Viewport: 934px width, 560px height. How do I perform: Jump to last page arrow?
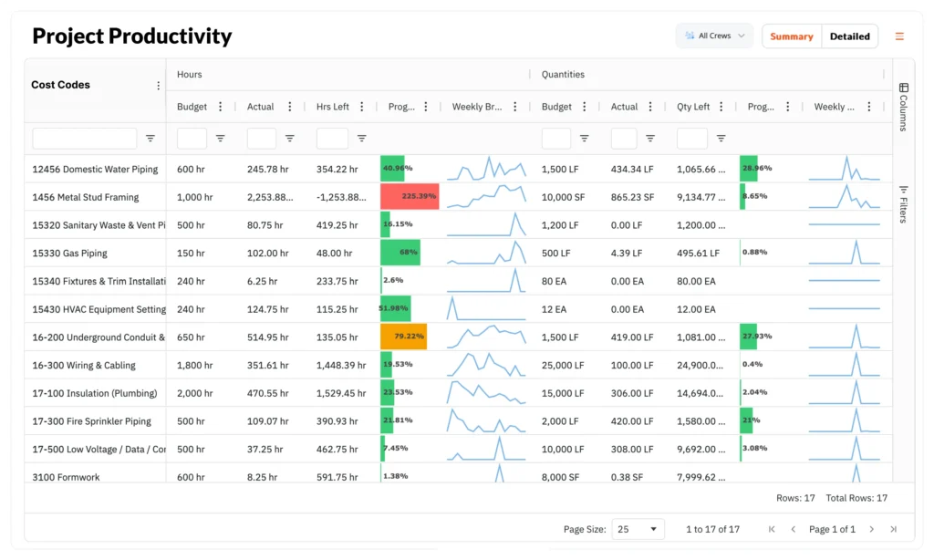893,529
